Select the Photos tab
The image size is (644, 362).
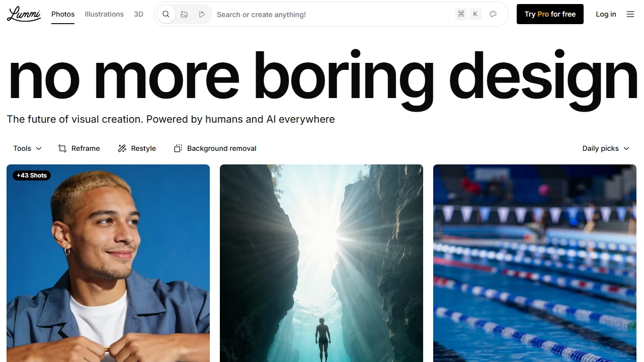(x=63, y=14)
